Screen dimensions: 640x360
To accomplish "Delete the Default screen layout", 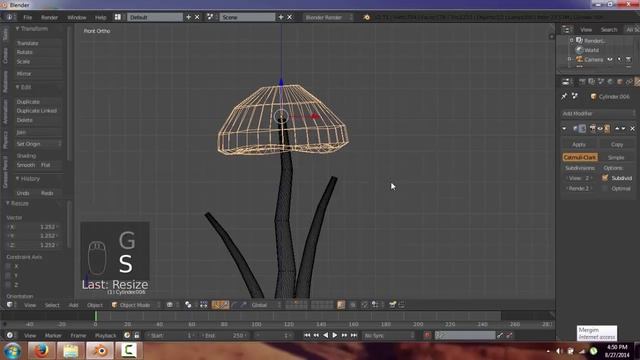I will (197, 17).
